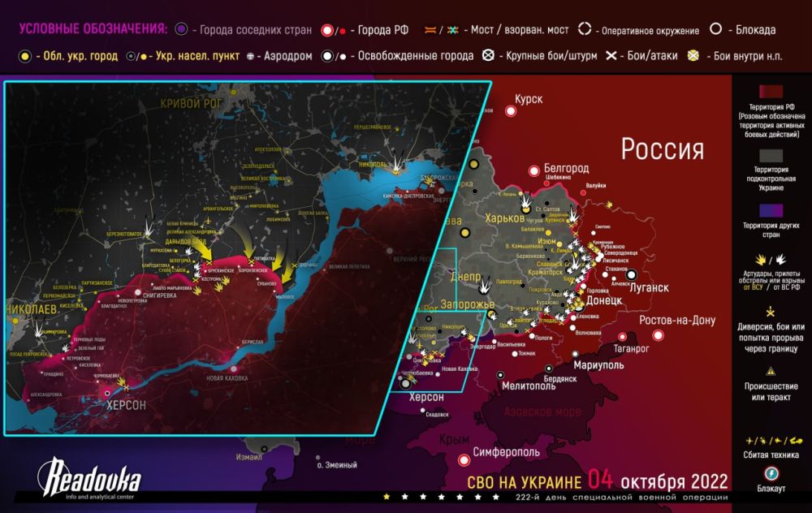Click the purple Территория других стран swatch
Image resolution: width=812 pixels, height=513 pixels.
tap(771, 208)
